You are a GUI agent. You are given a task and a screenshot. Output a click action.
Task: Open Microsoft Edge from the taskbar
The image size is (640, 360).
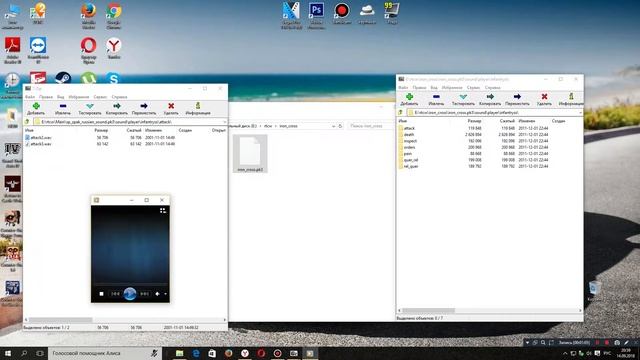[x=196, y=353]
